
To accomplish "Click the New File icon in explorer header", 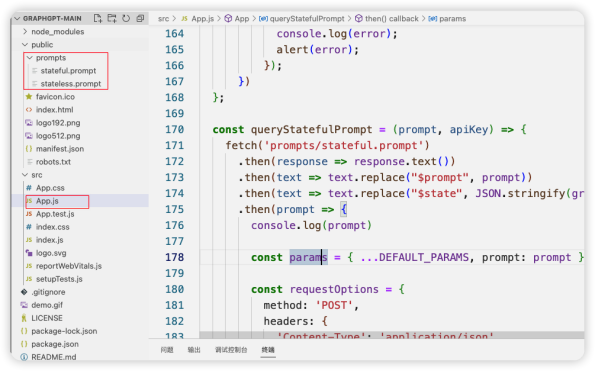I will 98,18.
